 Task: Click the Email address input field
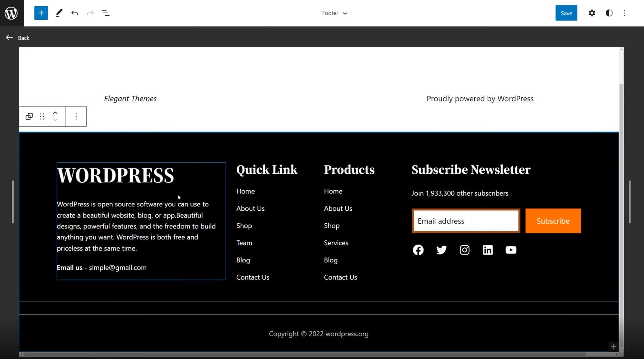(x=465, y=221)
